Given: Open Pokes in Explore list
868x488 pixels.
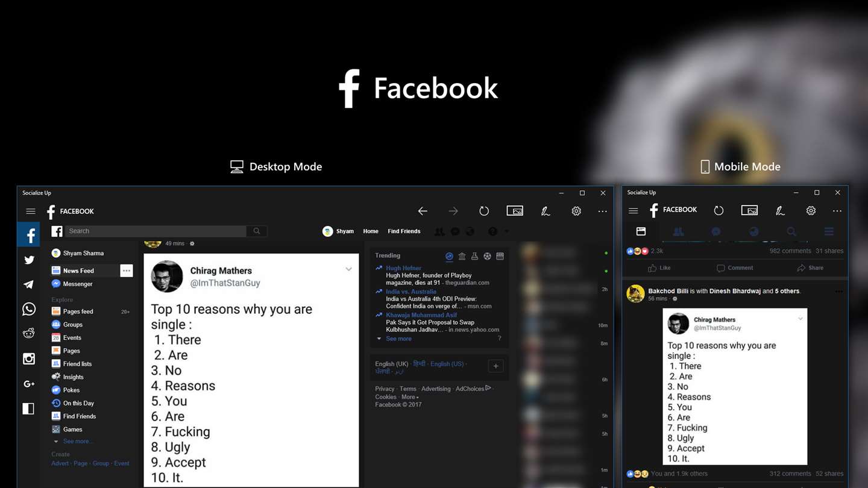Looking at the screenshot, I should click(66, 390).
